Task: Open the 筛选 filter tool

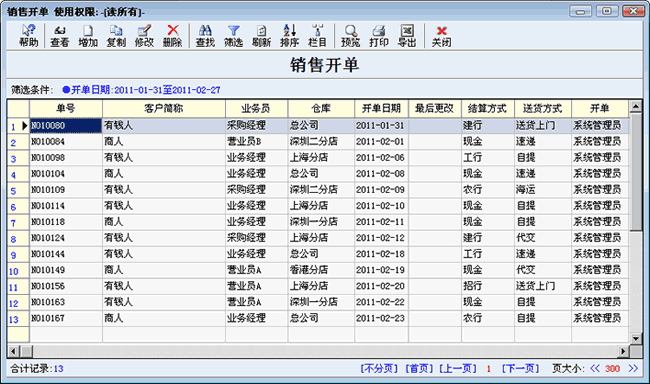Action: (x=233, y=36)
